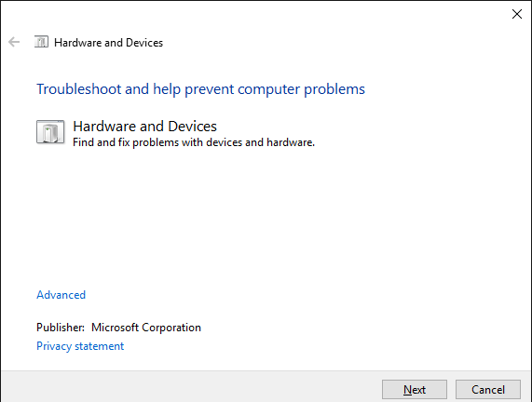
Task: Click the Find and fix problems description text
Action: click(x=194, y=142)
